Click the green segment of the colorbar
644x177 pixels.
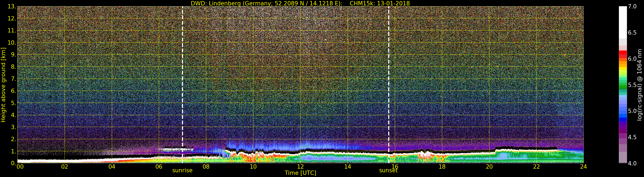click(x=623, y=86)
